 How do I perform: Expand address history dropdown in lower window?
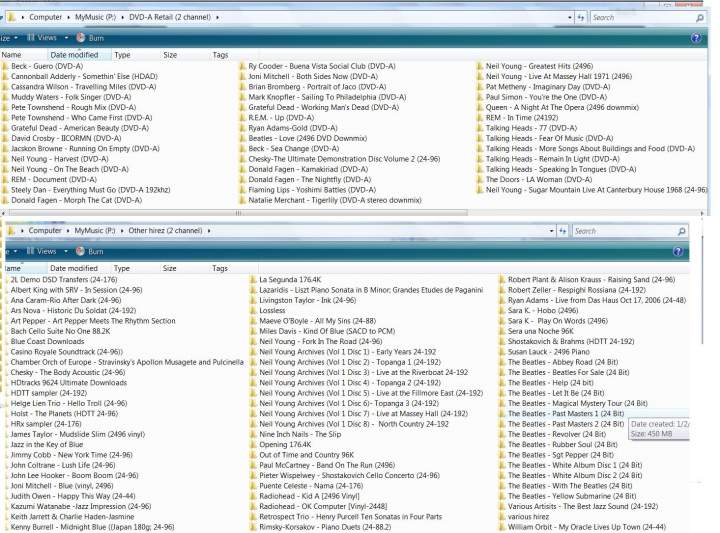click(551, 231)
